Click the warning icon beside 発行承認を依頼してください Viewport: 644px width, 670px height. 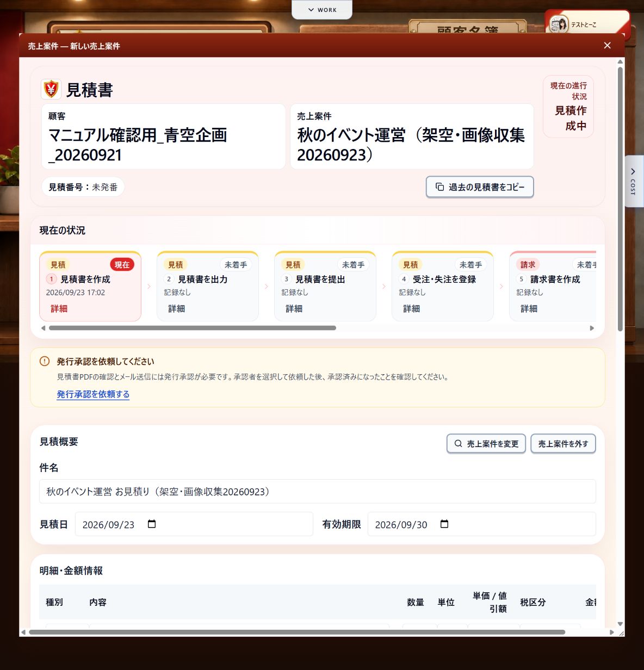pyautogui.click(x=45, y=361)
